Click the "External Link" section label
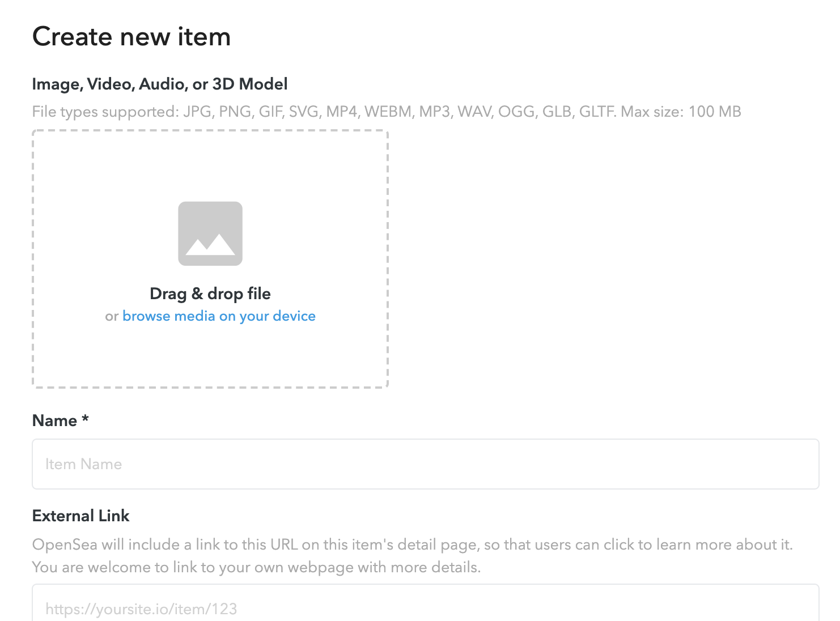The height and width of the screenshot is (621, 840). [81, 516]
